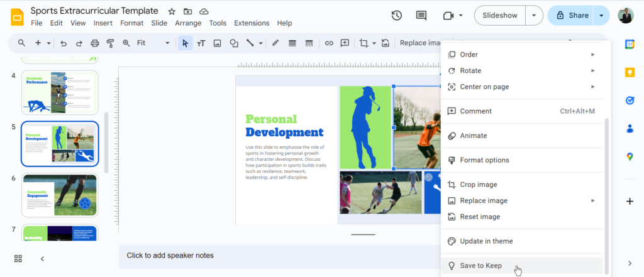Open version history clock icon
The width and height of the screenshot is (644, 277).
(397, 16)
